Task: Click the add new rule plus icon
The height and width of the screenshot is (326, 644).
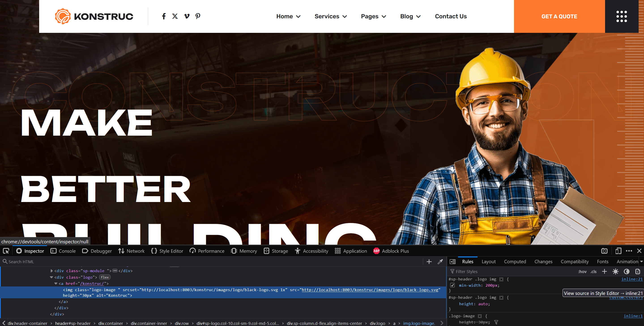Action: pyautogui.click(x=604, y=271)
